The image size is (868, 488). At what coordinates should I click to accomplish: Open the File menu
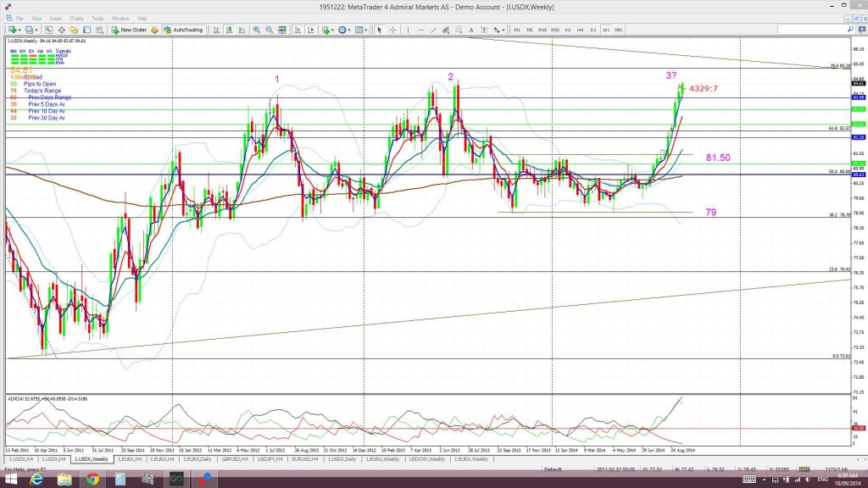[x=19, y=19]
